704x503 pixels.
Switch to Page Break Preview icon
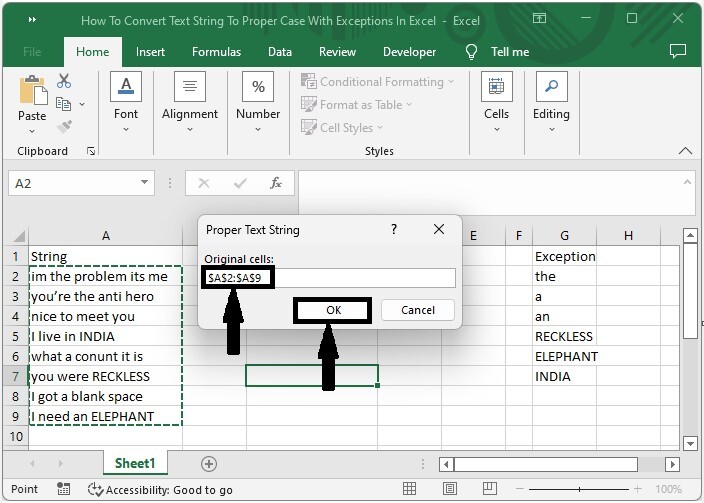[x=489, y=488]
